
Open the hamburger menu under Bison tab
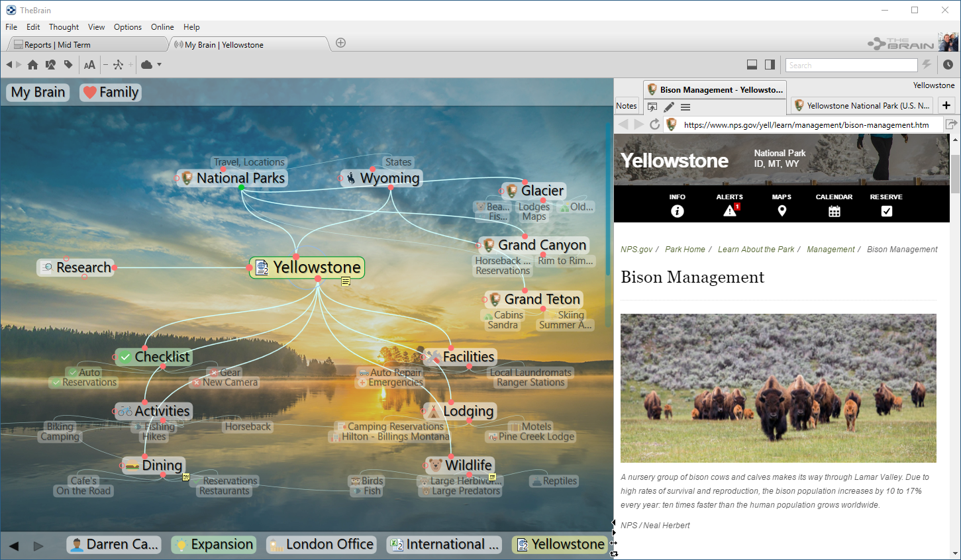pos(685,107)
